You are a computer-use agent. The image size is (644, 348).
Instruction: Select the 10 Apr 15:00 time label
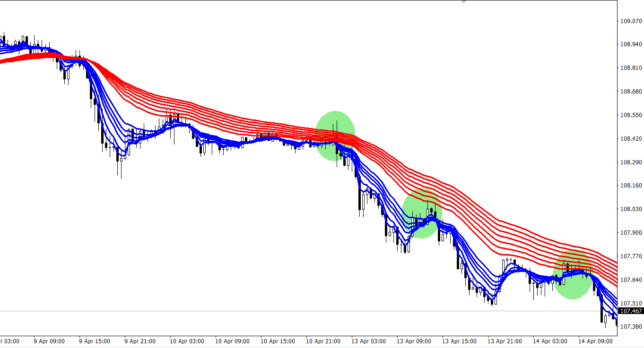click(x=278, y=341)
